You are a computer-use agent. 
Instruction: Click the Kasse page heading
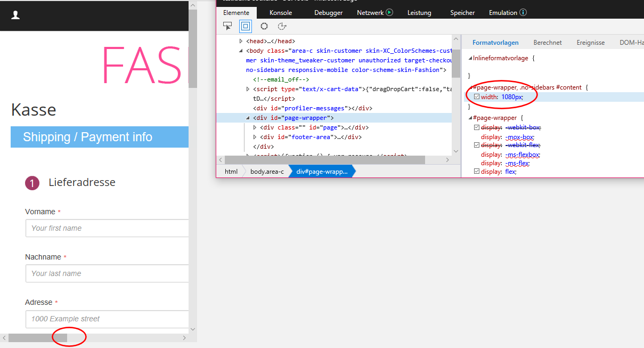click(34, 110)
